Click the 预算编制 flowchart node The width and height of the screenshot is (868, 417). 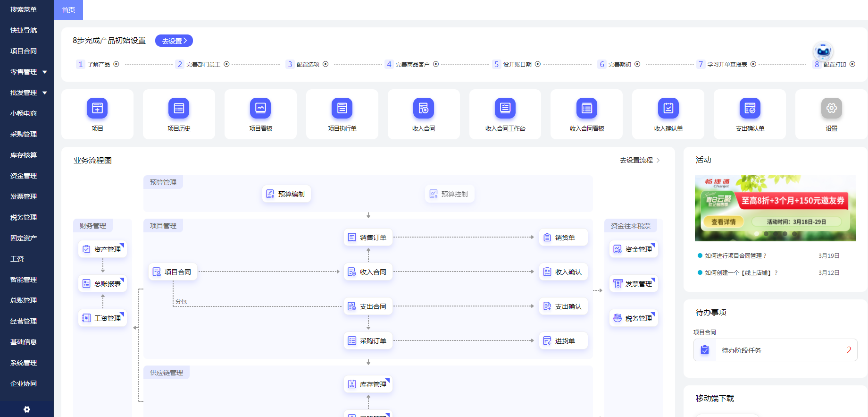point(286,194)
